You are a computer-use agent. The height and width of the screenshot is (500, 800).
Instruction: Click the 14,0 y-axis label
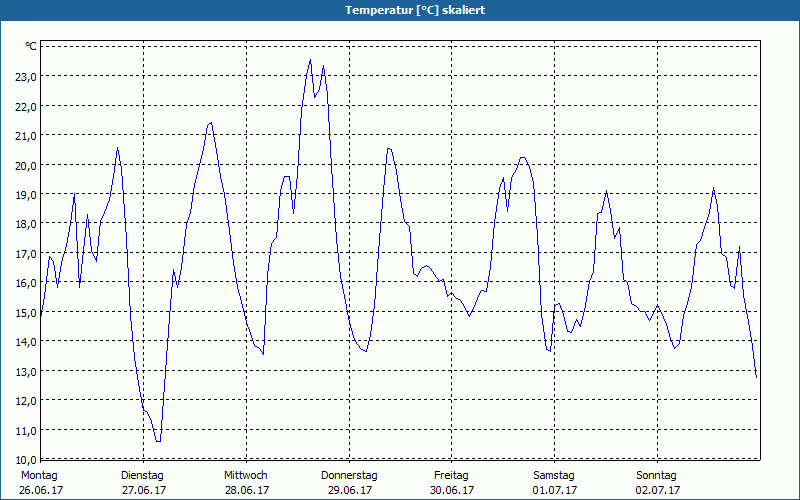tap(25, 342)
